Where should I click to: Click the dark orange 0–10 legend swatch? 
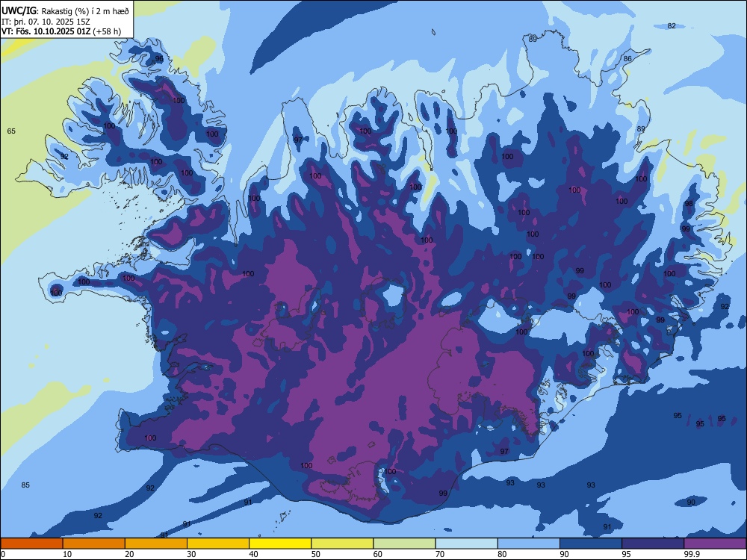pyautogui.click(x=31, y=544)
